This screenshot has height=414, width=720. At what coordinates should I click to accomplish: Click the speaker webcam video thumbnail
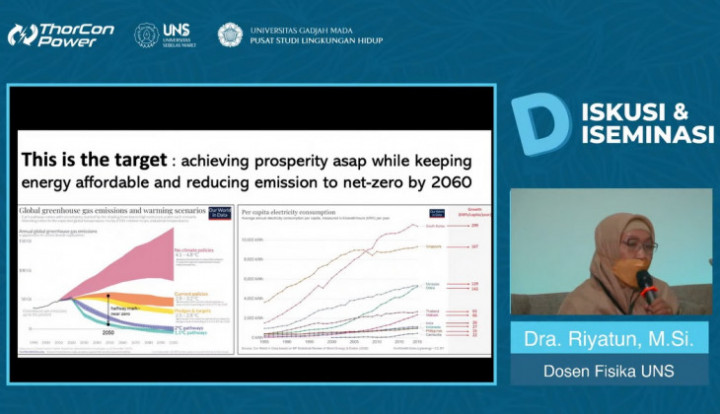pyautogui.click(x=611, y=251)
